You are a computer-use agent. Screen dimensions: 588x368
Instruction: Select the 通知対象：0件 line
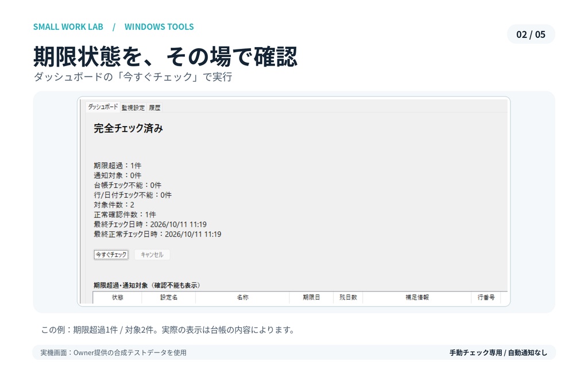(117, 175)
